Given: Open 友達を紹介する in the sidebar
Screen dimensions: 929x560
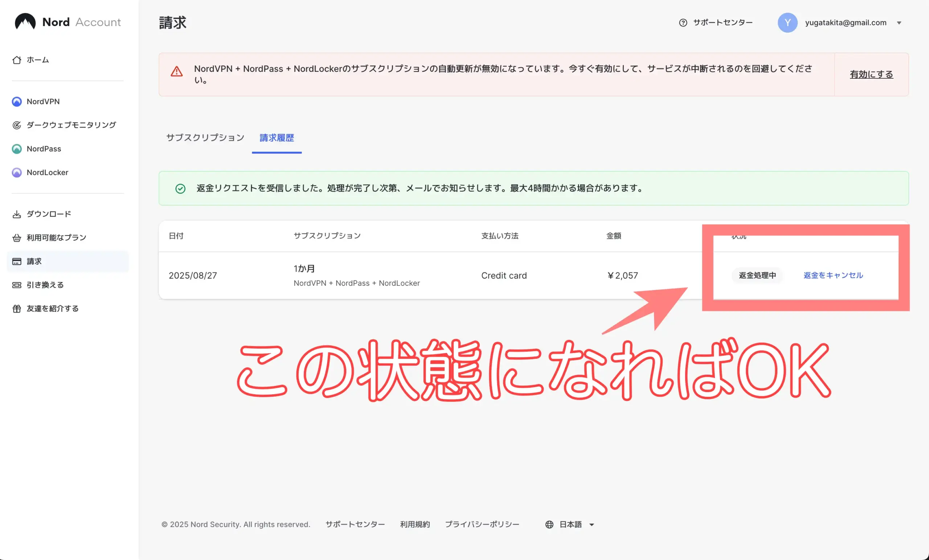Looking at the screenshot, I should (x=52, y=309).
